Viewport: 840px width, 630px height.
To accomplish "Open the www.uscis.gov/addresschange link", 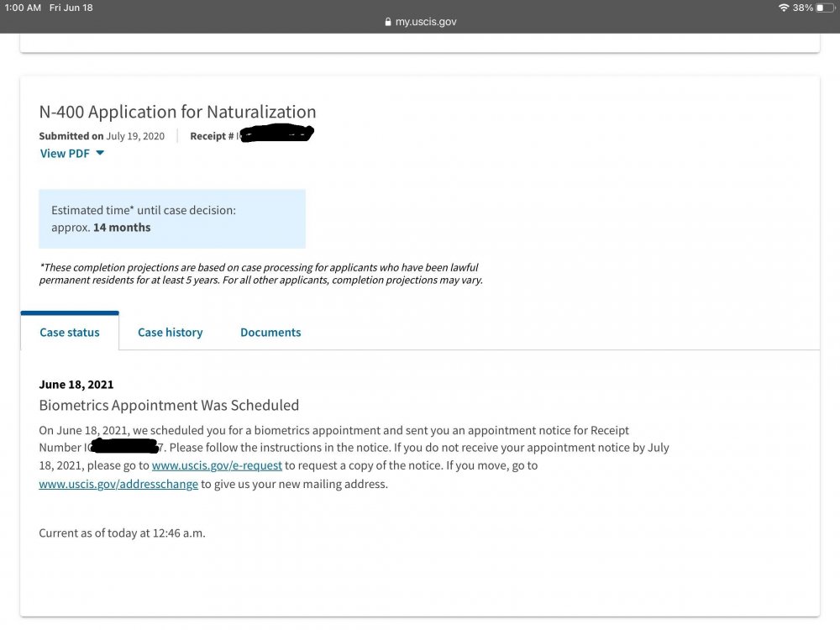I will [x=118, y=485].
